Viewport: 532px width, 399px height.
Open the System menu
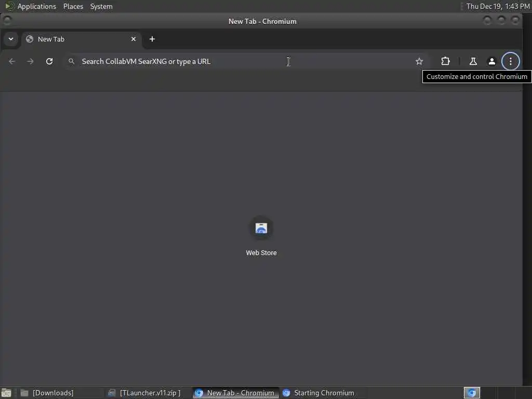(101, 6)
